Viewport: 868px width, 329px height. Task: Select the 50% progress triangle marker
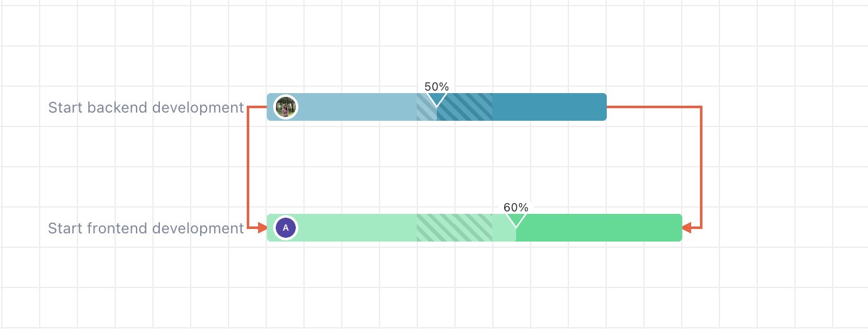[436, 99]
